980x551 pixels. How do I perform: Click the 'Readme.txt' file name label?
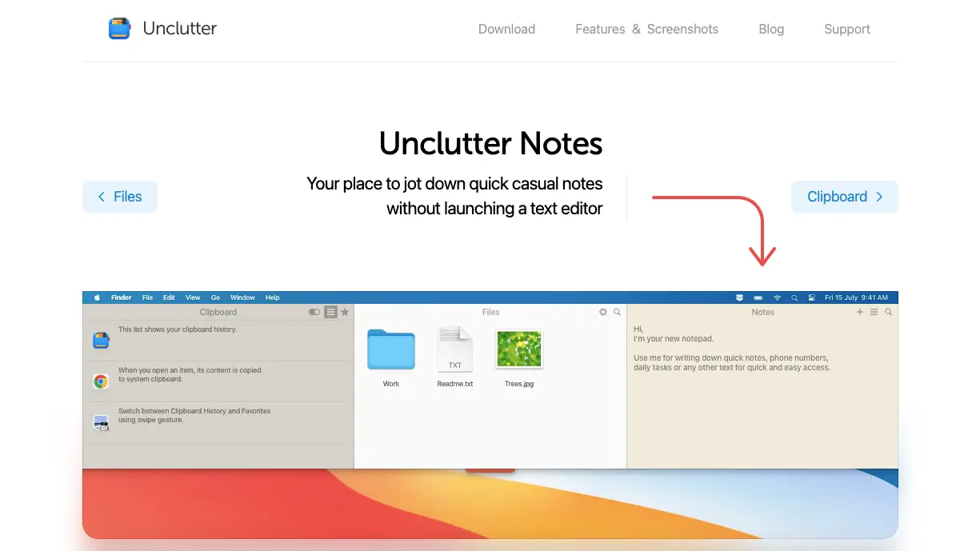point(455,384)
